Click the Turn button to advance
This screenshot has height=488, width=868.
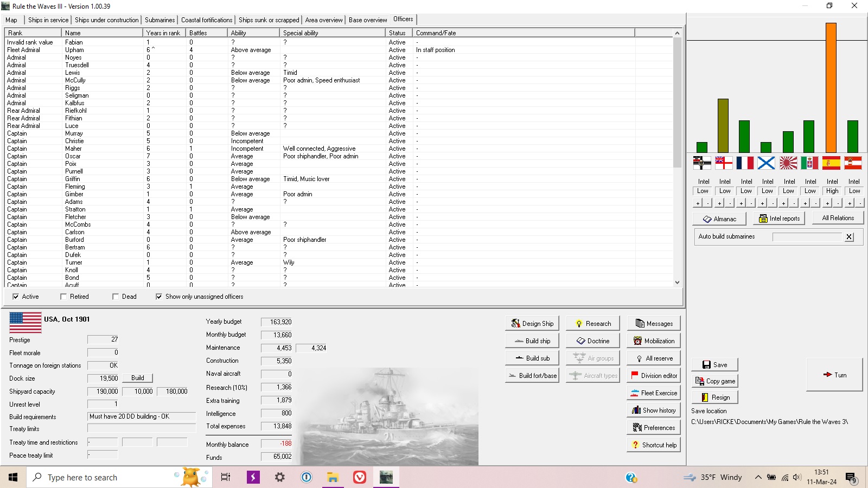[x=834, y=375]
